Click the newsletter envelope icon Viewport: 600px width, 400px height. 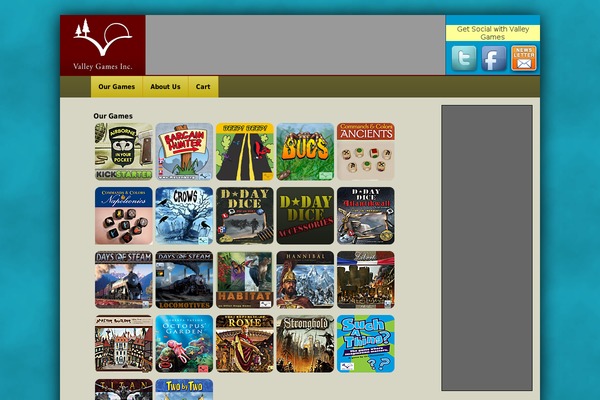(x=524, y=59)
